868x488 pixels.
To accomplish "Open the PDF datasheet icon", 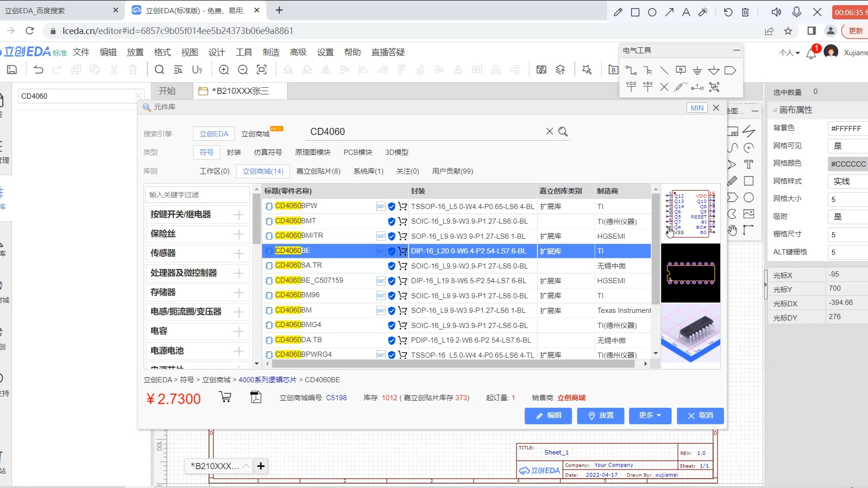I will (x=256, y=397).
